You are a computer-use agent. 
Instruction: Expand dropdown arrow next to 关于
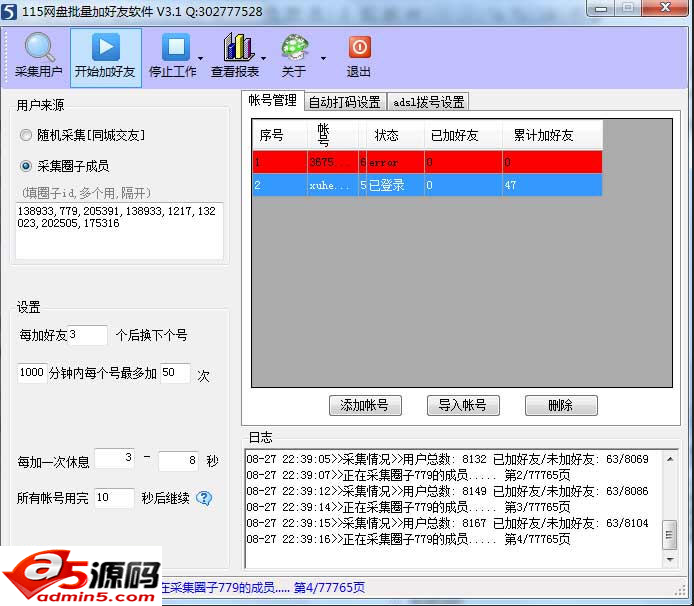pos(324,58)
